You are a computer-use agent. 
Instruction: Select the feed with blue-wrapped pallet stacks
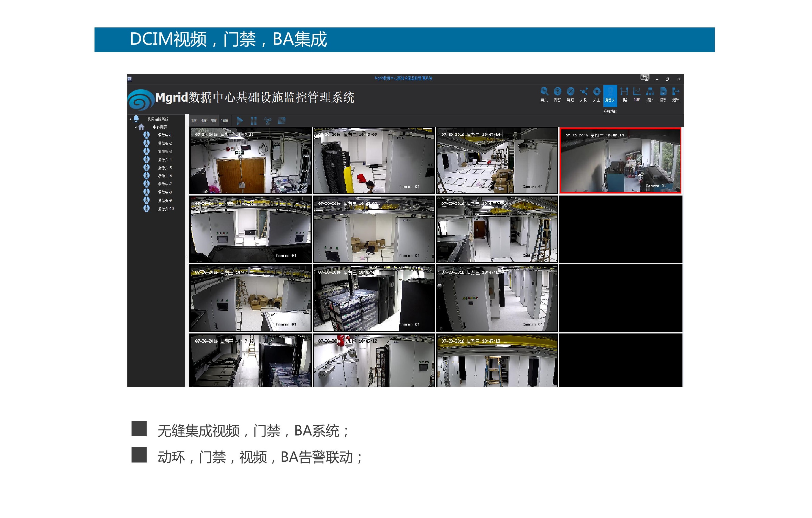click(374, 298)
